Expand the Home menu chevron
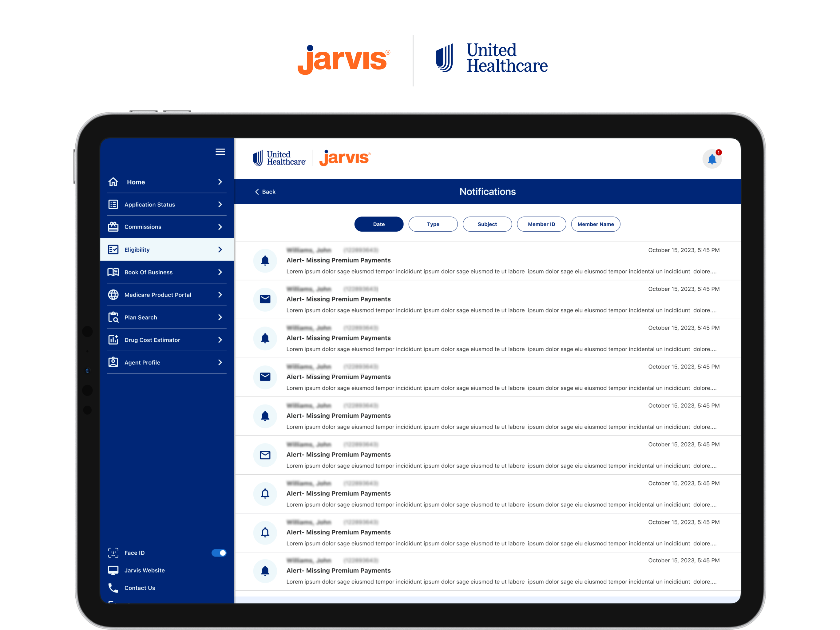Image resolution: width=840 pixels, height=630 pixels. (220, 182)
